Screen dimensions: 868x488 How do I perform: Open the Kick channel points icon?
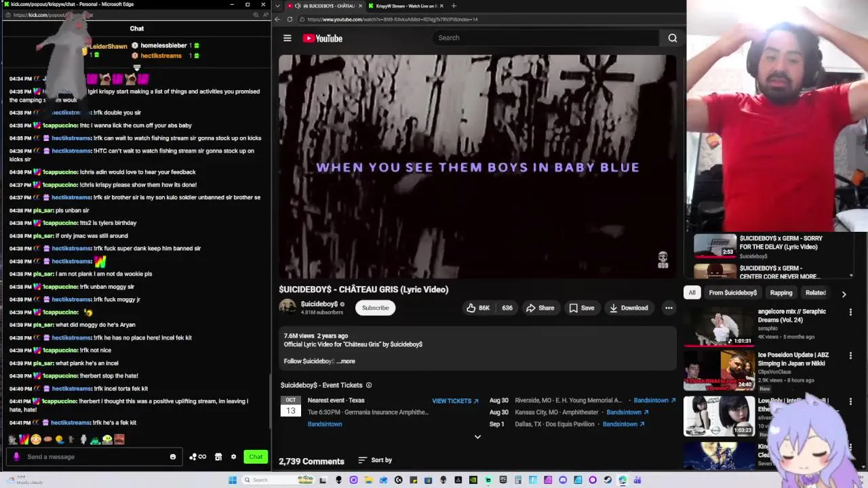tap(198, 457)
